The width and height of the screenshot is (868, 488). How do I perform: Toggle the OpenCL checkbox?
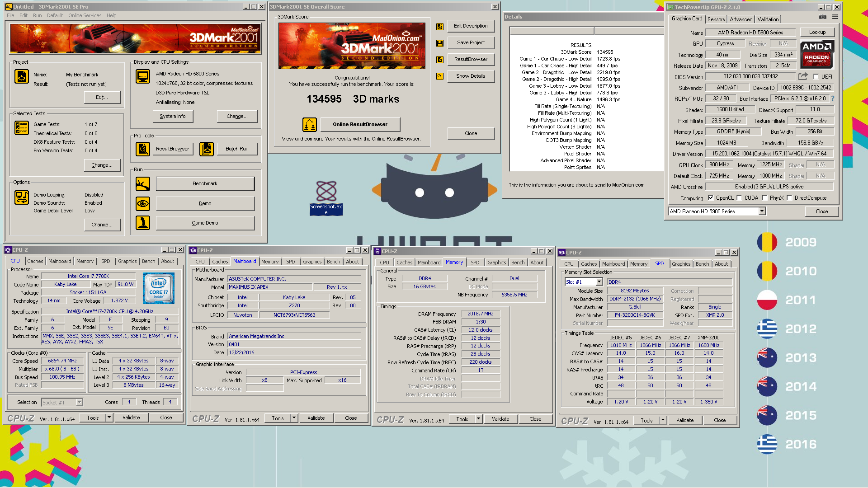711,198
